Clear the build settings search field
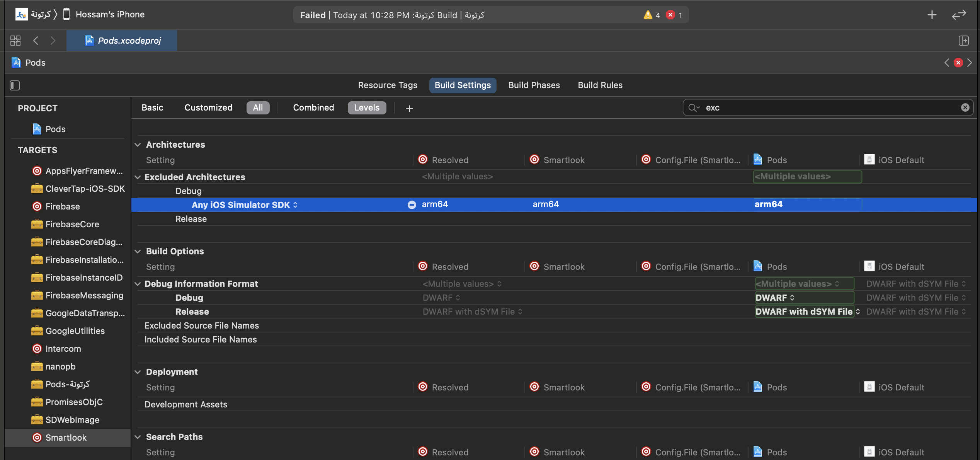The width and height of the screenshot is (980, 460). point(965,107)
